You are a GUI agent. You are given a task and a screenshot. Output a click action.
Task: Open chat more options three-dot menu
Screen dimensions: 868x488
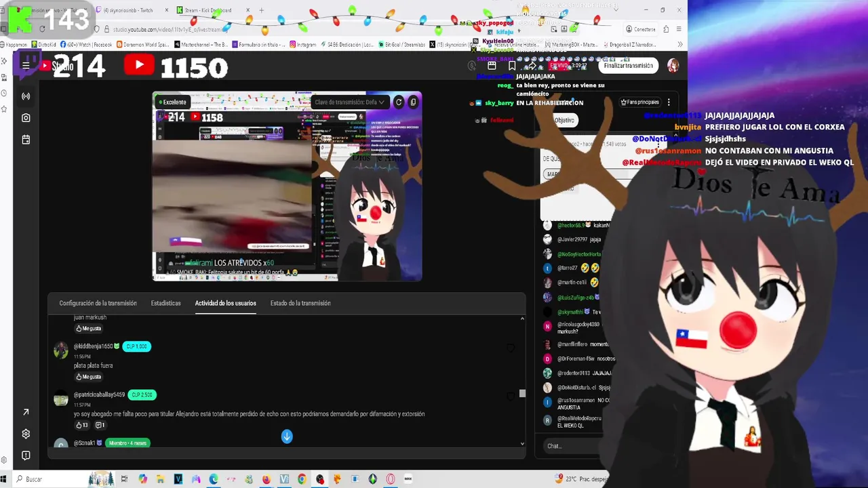tap(669, 102)
